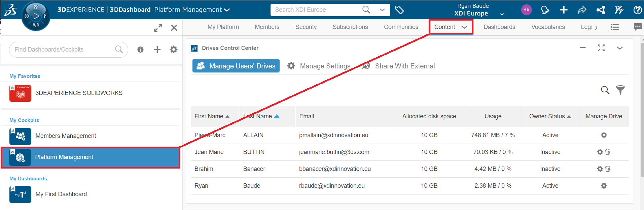This screenshot has height=210, width=644.
Task: Click the Manage Settings button
Action: point(319,66)
